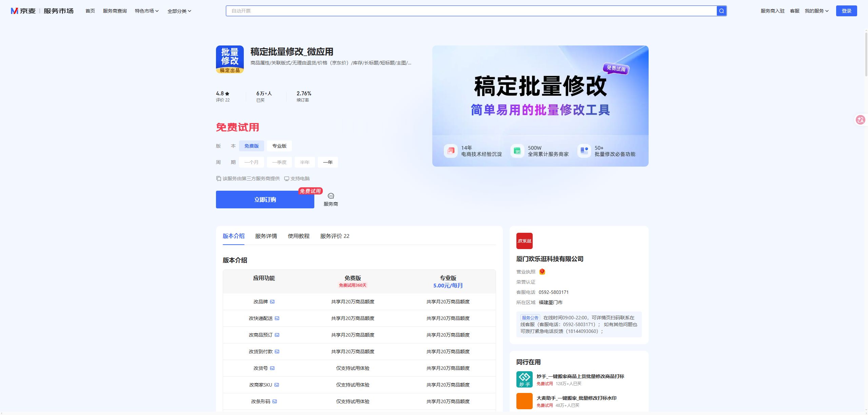Expand the 特色市场 dropdown
Image resolution: width=868 pixels, height=415 pixels.
pos(147,11)
